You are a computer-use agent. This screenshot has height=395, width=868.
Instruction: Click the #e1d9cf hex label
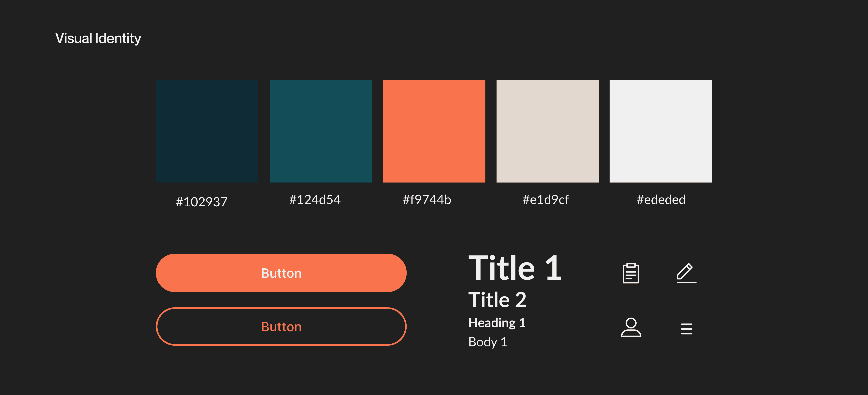pyautogui.click(x=545, y=200)
